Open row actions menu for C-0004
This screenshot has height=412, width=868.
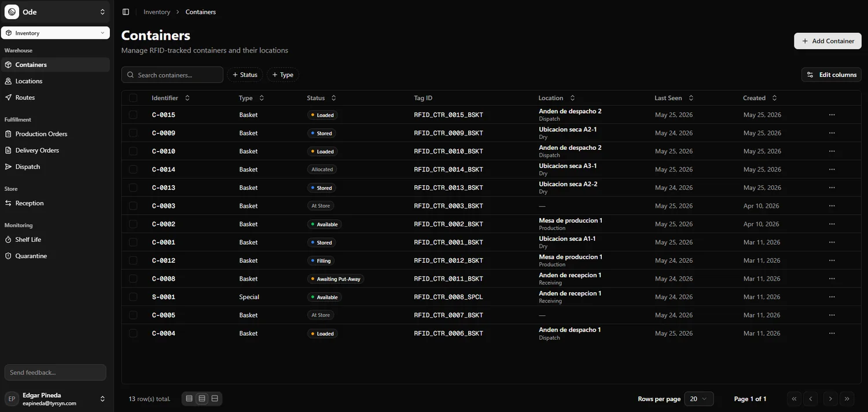(x=832, y=333)
